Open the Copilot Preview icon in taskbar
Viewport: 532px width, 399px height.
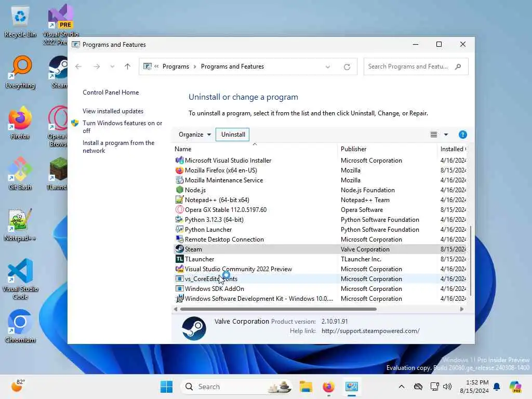click(x=516, y=387)
